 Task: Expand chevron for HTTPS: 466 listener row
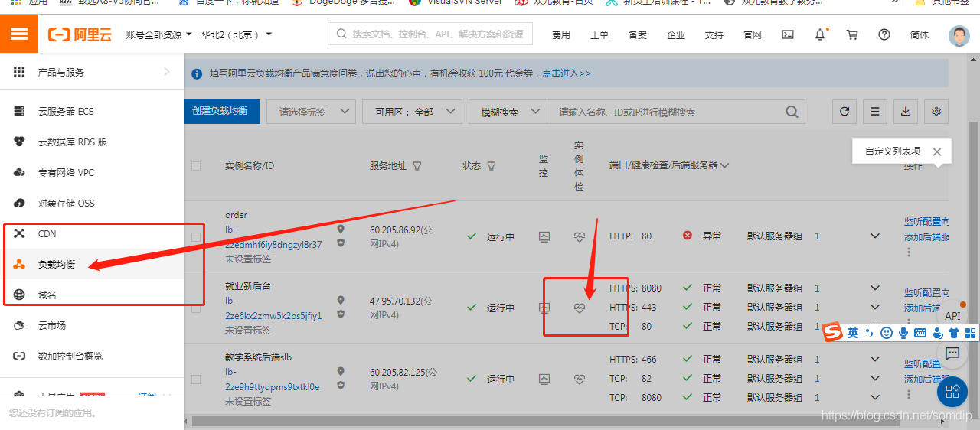875,360
